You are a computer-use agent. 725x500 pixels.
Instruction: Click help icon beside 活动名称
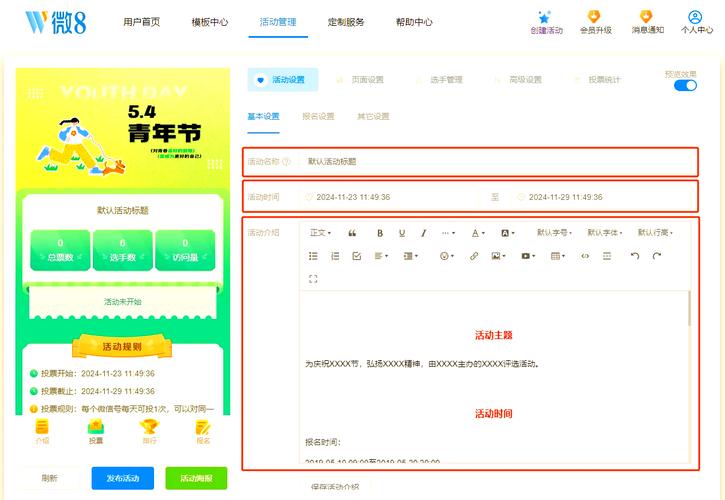coord(286,161)
